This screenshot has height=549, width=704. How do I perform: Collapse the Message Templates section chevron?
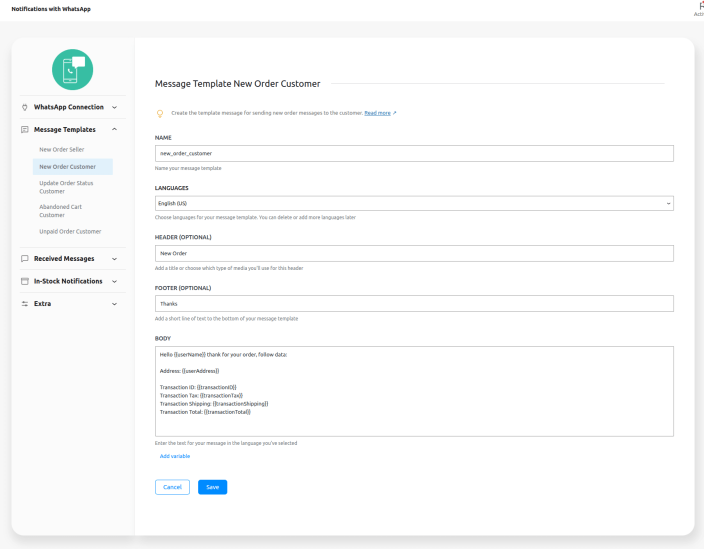tap(114, 129)
